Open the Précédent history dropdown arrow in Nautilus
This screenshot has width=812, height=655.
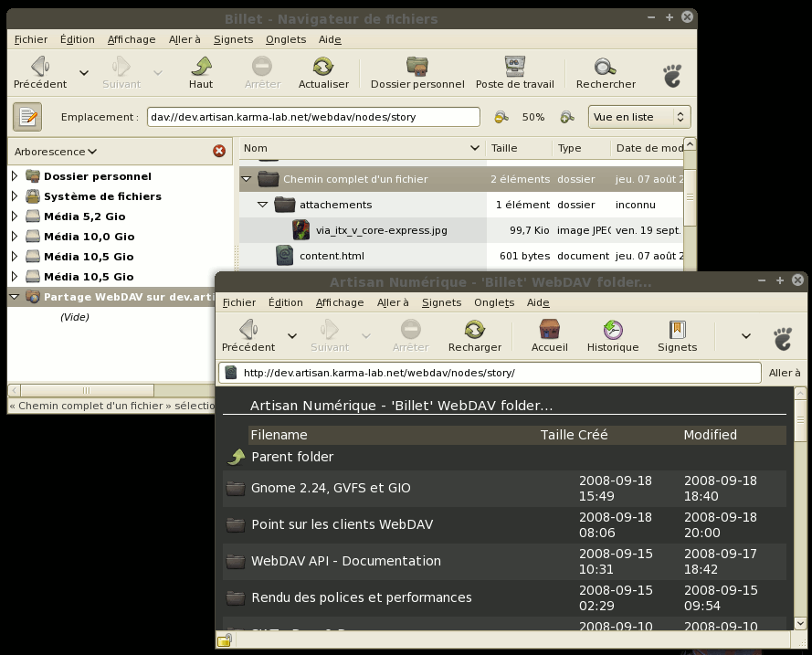[x=84, y=73]
